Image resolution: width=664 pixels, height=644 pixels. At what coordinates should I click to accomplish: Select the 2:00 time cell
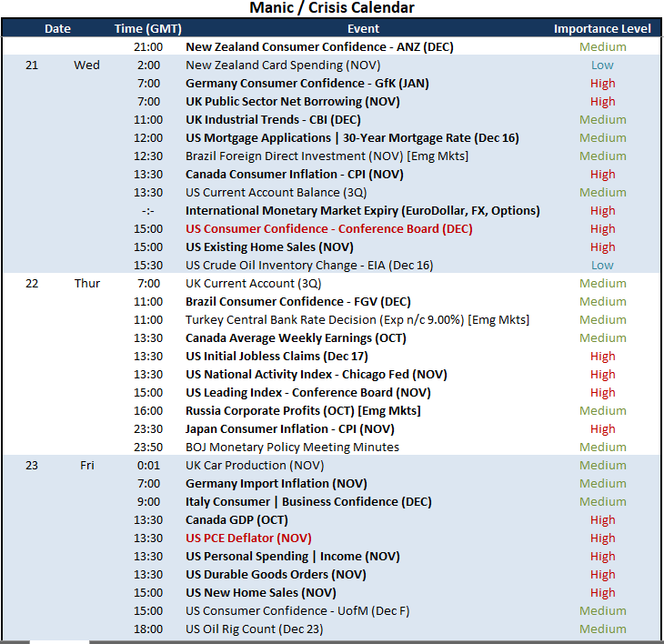click(x=148, y=65)
